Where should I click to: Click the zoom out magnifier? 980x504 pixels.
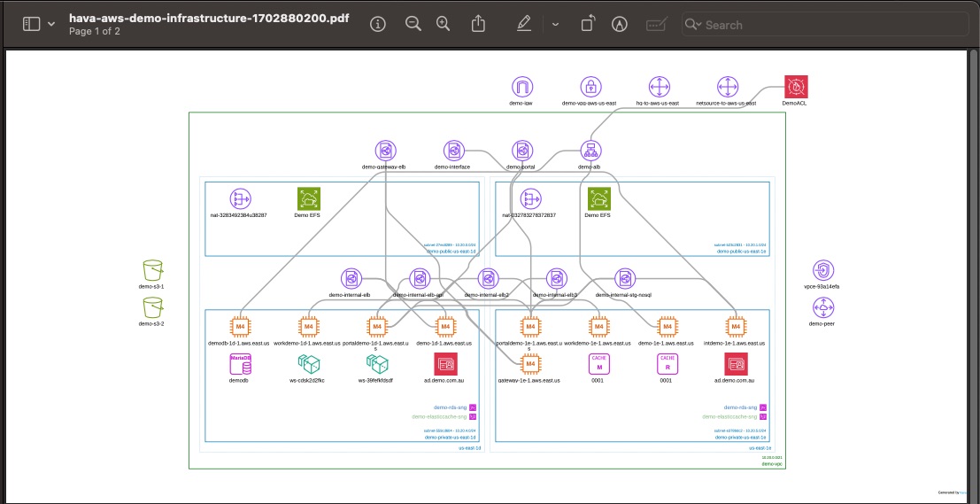(413, 24)
